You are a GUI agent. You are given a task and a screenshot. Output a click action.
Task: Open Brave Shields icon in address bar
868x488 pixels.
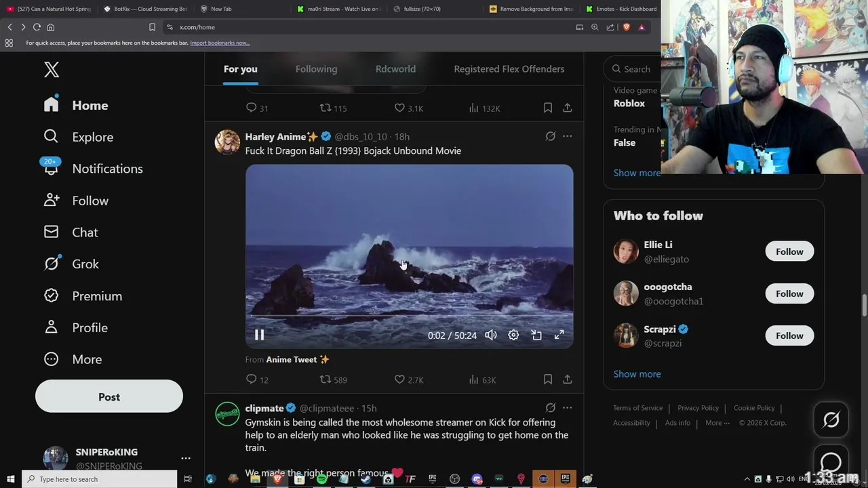626,27
